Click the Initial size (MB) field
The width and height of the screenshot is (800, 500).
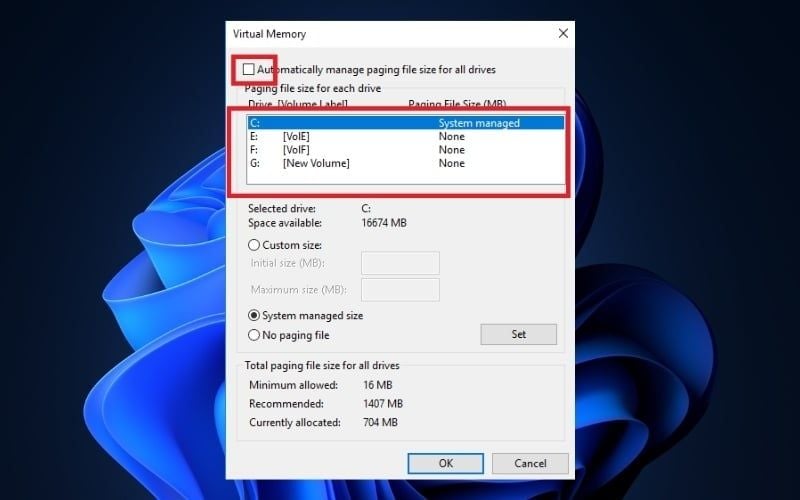pos(401,263)
